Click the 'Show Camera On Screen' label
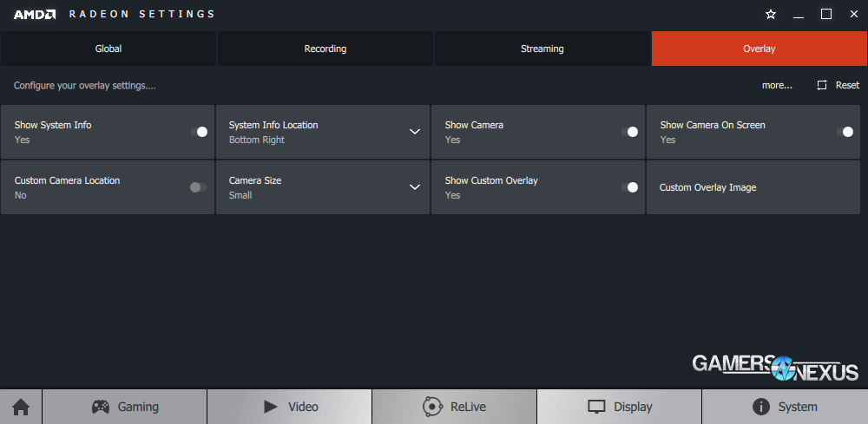868x424 pixels. click(x=713, y=125)
